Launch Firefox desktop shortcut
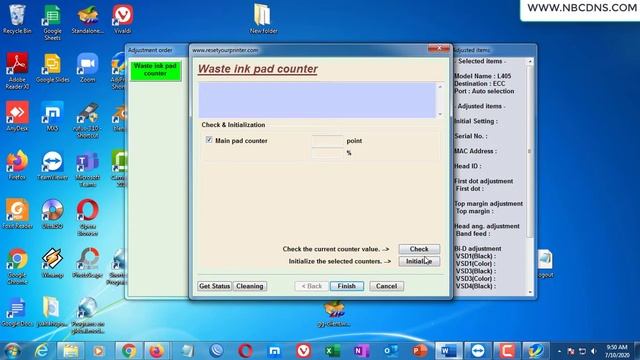The image size is (640, 360). click(x=17, y=166)
